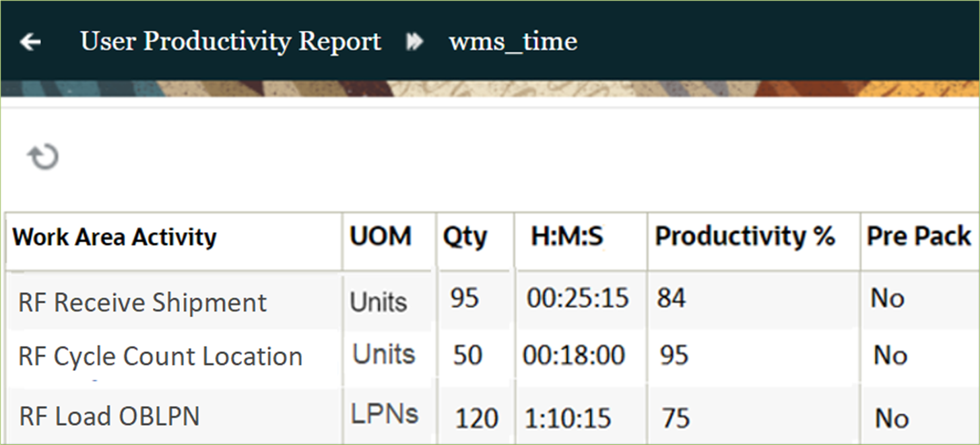Click the refresh icon to reload report
Screen dimensions: 980x445
click(x=43, y=156)
